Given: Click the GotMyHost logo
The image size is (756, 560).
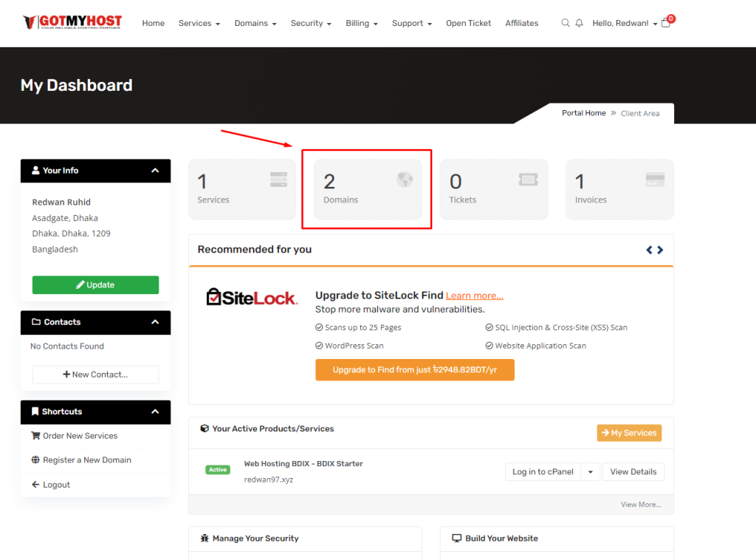Looking at the screenshot, I should pos(72,22).
